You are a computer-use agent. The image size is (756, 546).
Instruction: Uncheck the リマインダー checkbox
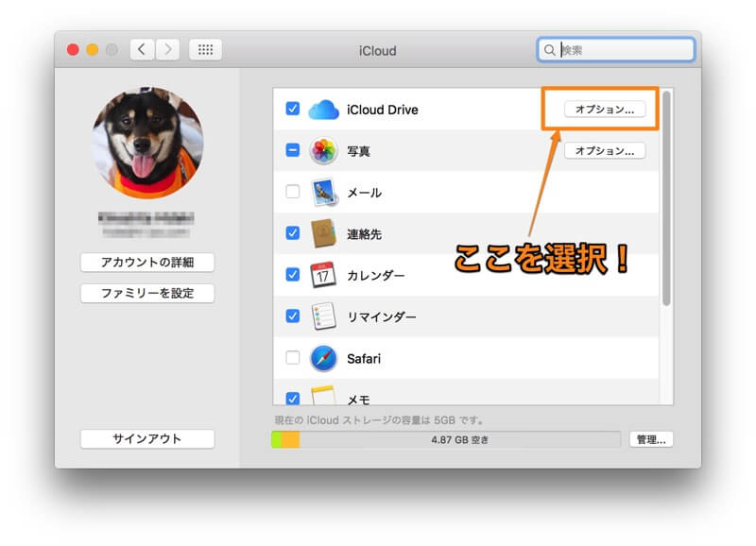292,316
